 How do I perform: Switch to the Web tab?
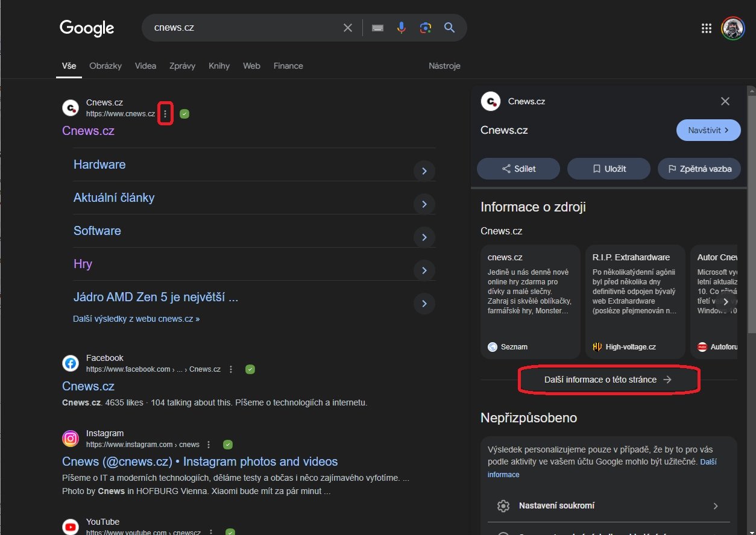pyautogui.click(x=251, y=66)
